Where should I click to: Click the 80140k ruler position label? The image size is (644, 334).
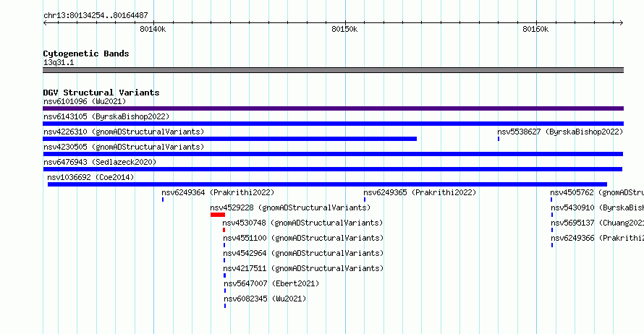click(x=153, y=29)
